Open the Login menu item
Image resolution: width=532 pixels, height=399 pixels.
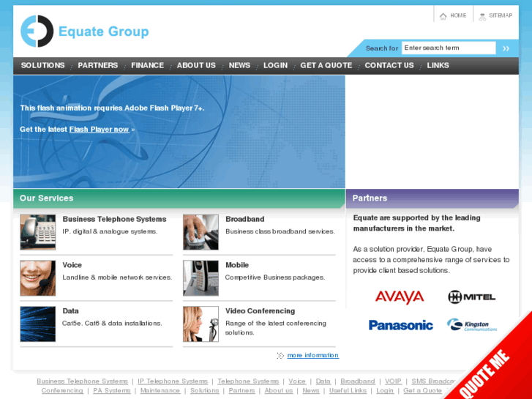point(275,65)
